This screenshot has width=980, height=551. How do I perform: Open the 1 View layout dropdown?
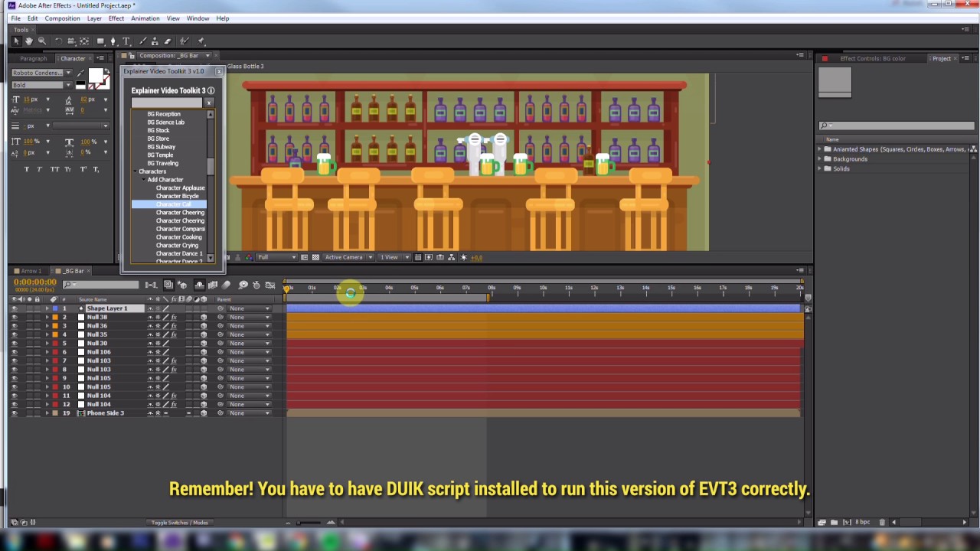394,257
